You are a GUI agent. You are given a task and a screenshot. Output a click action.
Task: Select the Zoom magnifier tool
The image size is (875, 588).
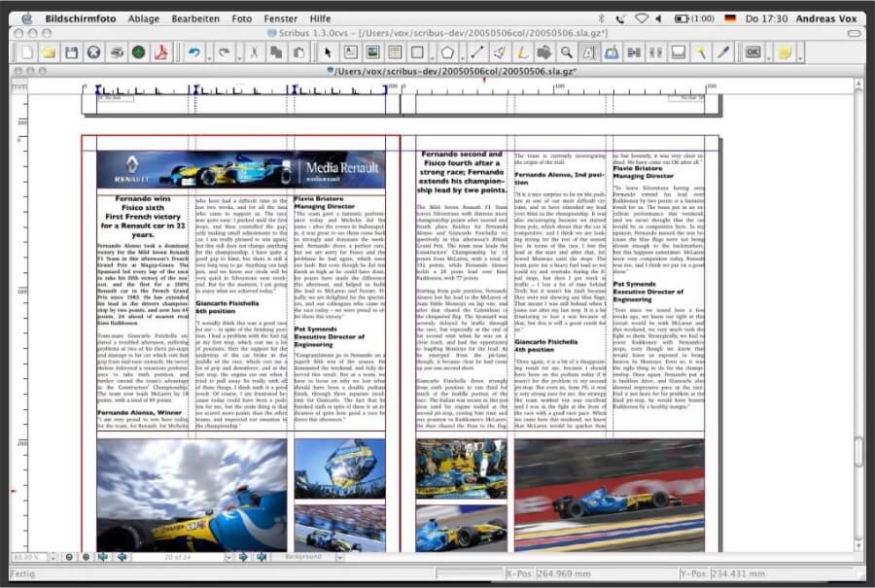567,53
